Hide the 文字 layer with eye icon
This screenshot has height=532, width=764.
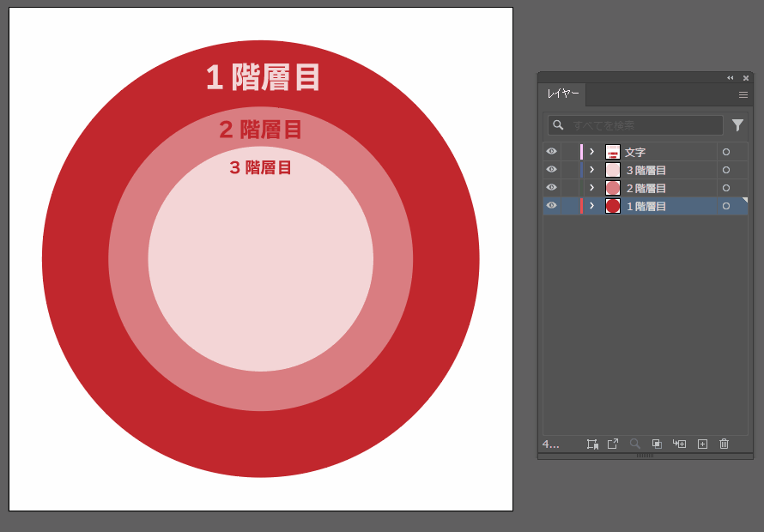(x=551, y=152)
